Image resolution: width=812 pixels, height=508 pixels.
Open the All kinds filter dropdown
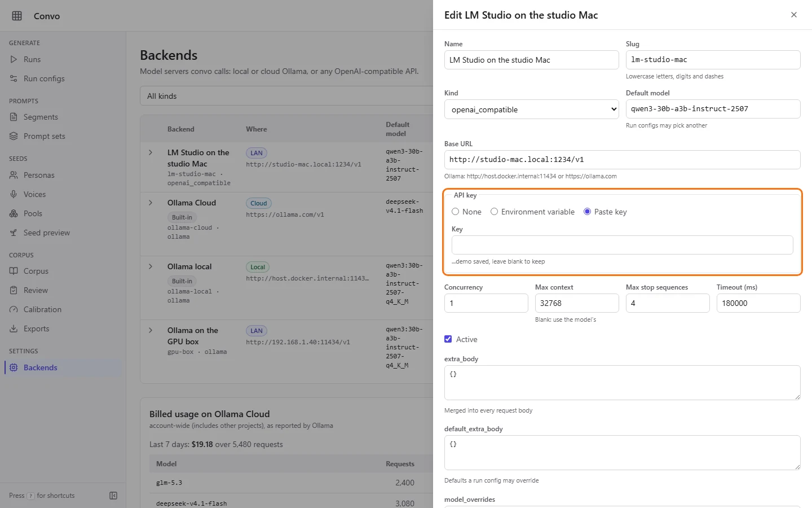click(x=286, y=96)
